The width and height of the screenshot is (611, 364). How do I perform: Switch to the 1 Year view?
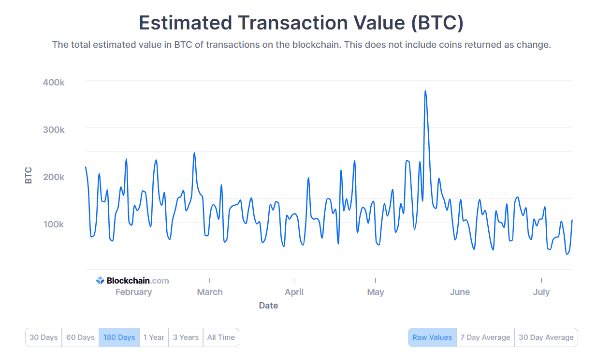(154, 337)
